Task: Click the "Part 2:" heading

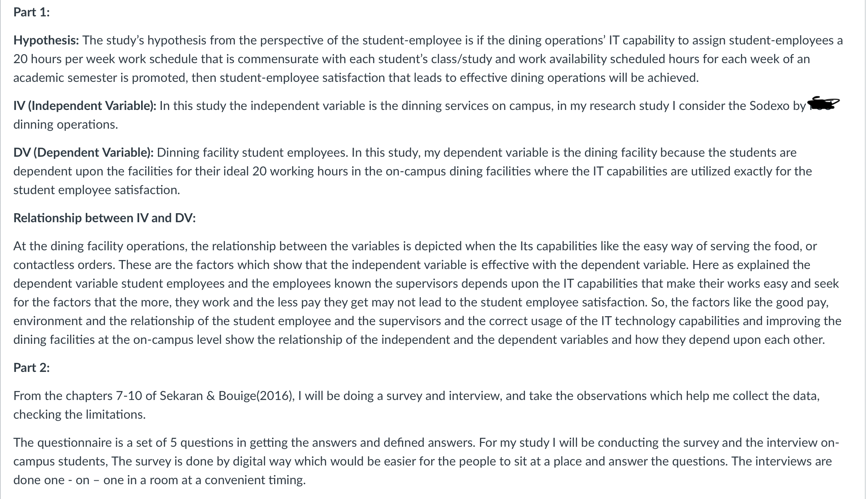Action: 32,368
